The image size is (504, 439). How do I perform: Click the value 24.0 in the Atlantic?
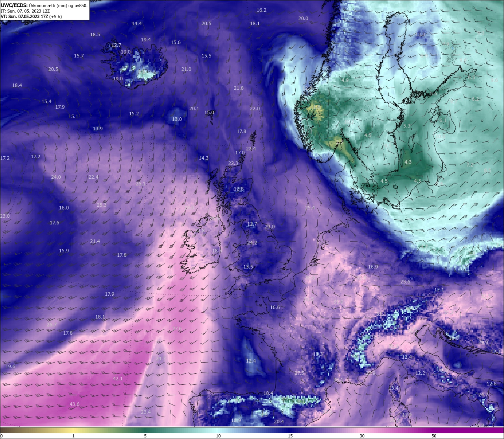point(56,177)
